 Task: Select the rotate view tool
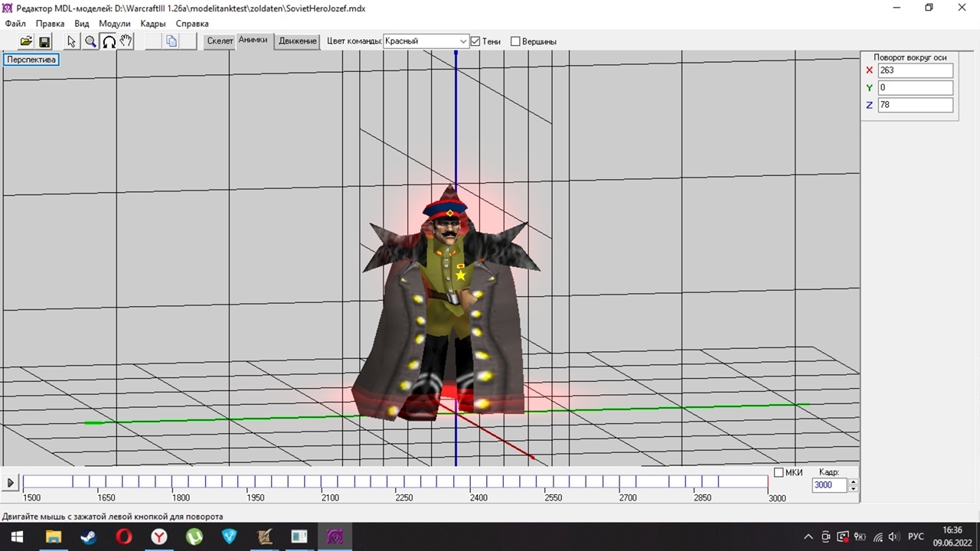(109, 41)
